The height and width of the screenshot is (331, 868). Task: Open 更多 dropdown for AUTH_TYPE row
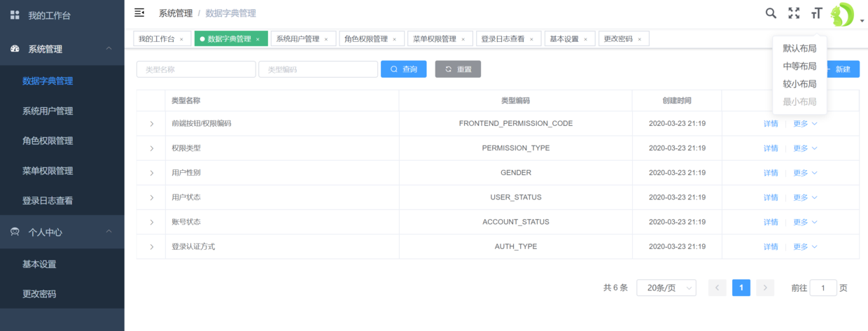click(805, 247)
